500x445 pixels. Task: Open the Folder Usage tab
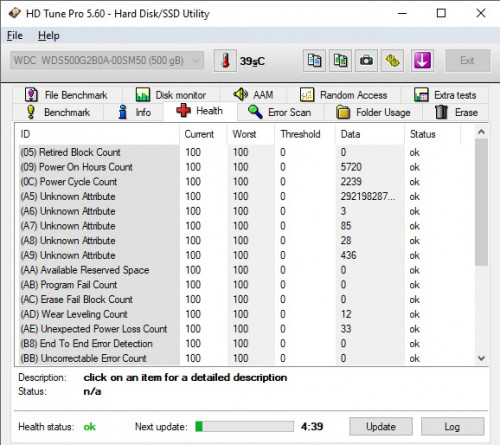click(x=373, y=112)
